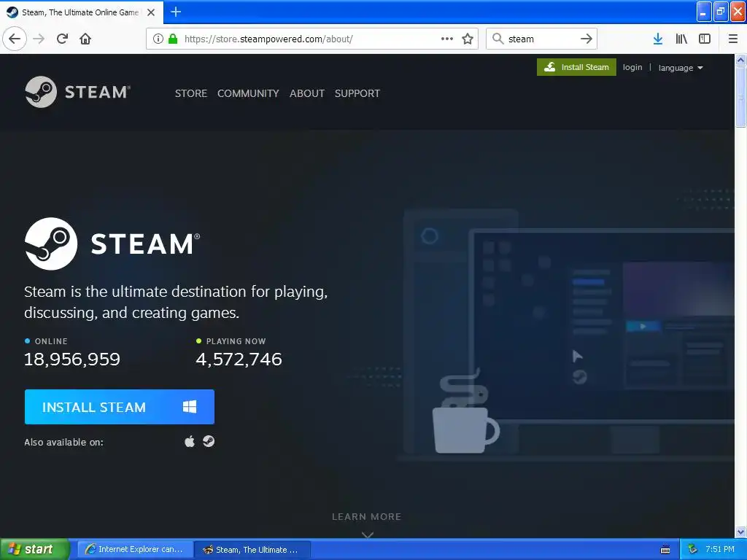The height and width of the screenshot is (560, 747).
Task: Select the Steam tab title
Action: 80,12
